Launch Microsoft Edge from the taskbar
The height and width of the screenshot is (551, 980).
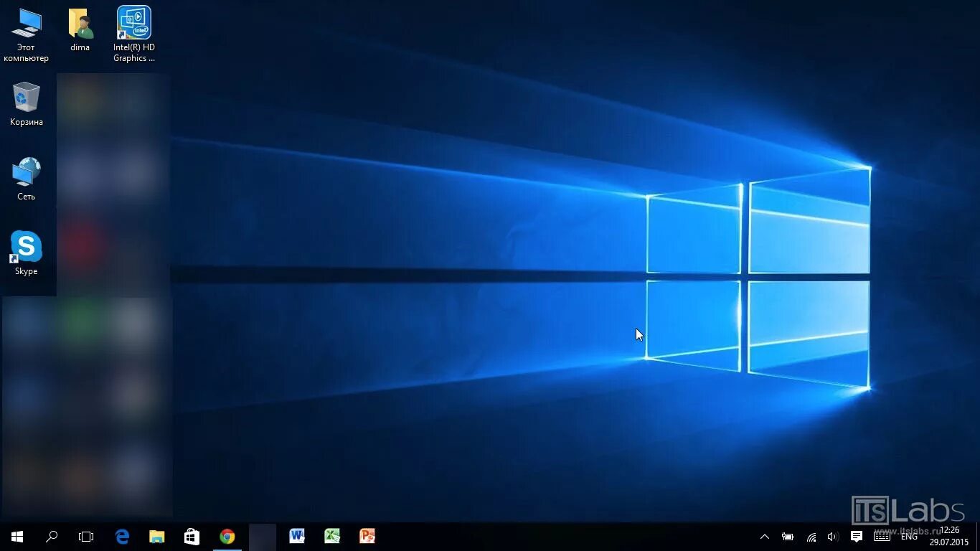pos(122,537)
